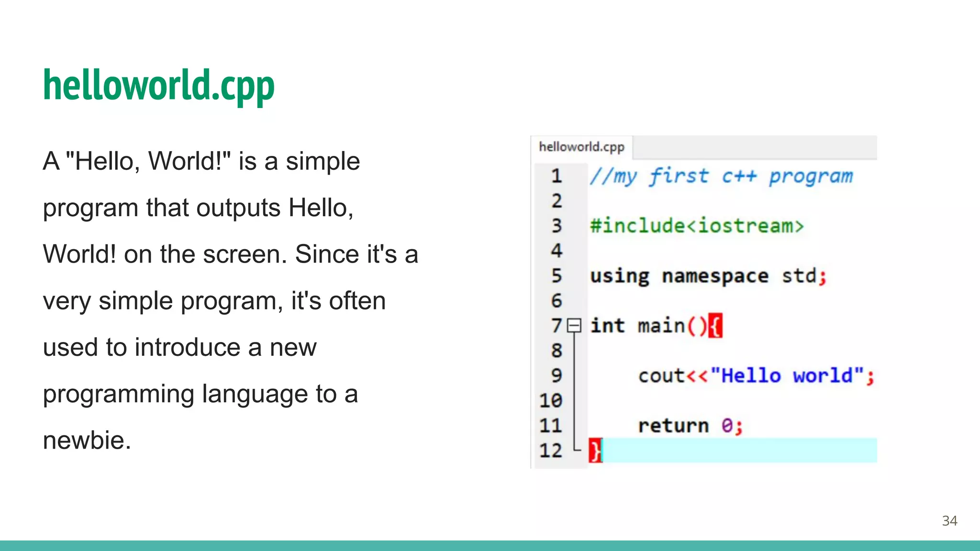Viewport: 980px width, 551px height.
Task: Click line number 7 in the gutter
Action: pos(556,326)
